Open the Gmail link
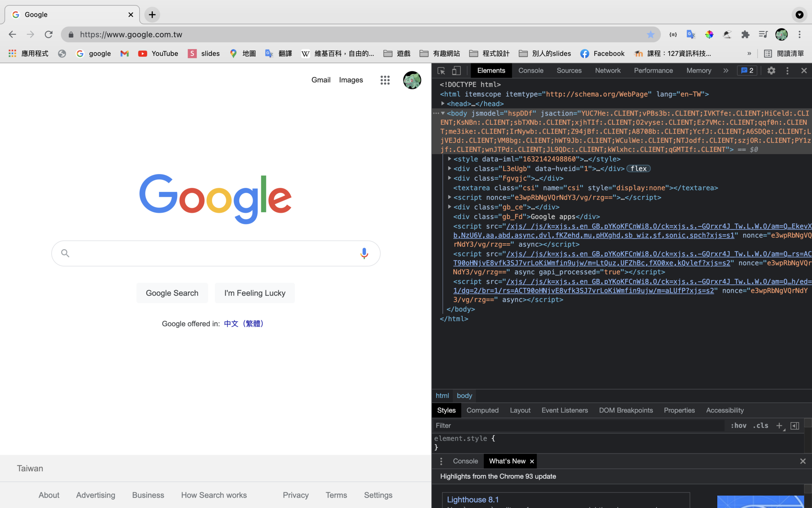812x508 pixels. click(321, 80)
